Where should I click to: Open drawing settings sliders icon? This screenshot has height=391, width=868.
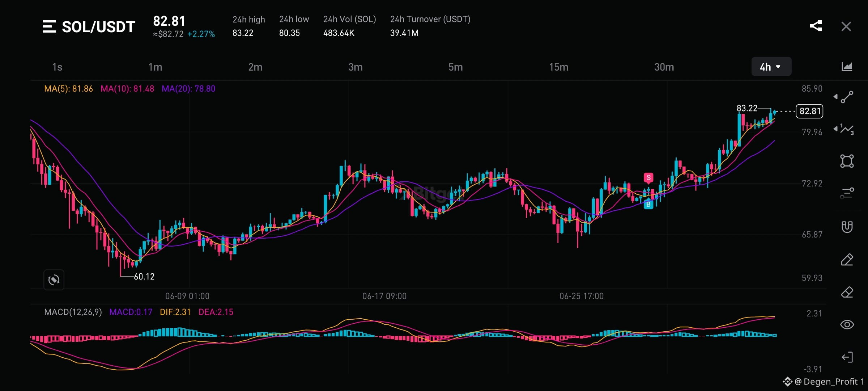tap(847, 193)
